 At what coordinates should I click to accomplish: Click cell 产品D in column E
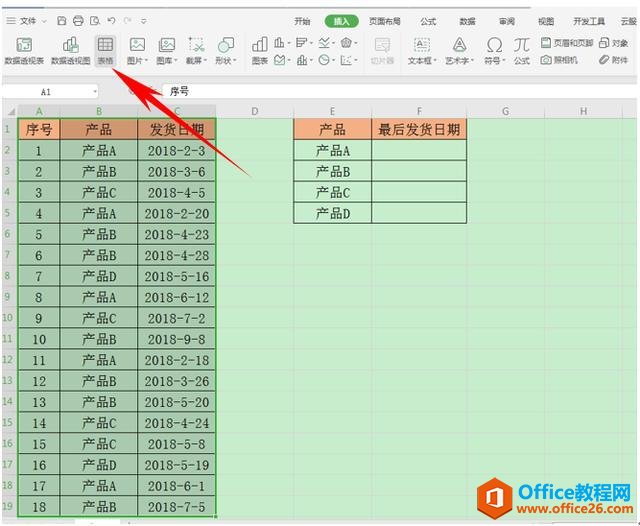coord(333,213)
